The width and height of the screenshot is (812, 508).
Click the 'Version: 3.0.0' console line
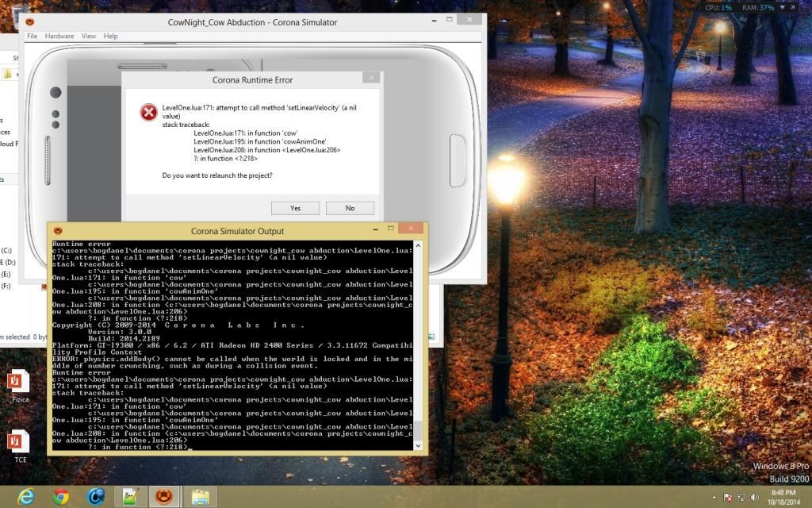[120, 332]
